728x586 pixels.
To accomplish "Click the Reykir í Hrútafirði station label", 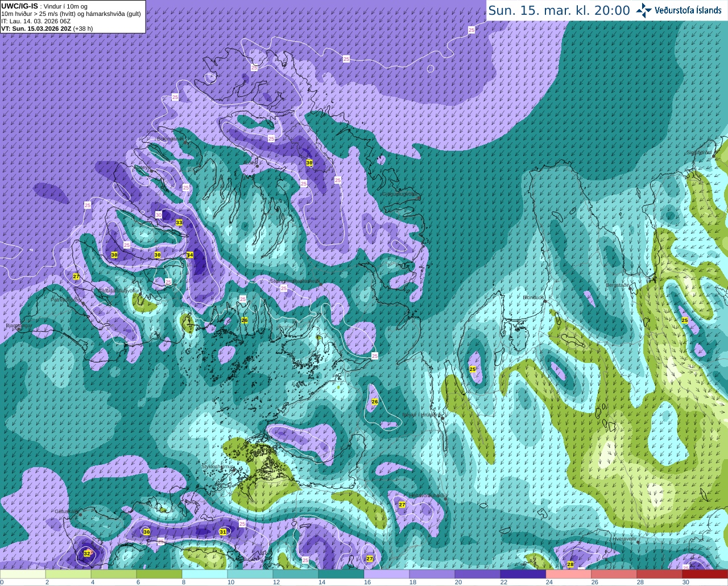I will pyautogui.click(x=421, y=415).
